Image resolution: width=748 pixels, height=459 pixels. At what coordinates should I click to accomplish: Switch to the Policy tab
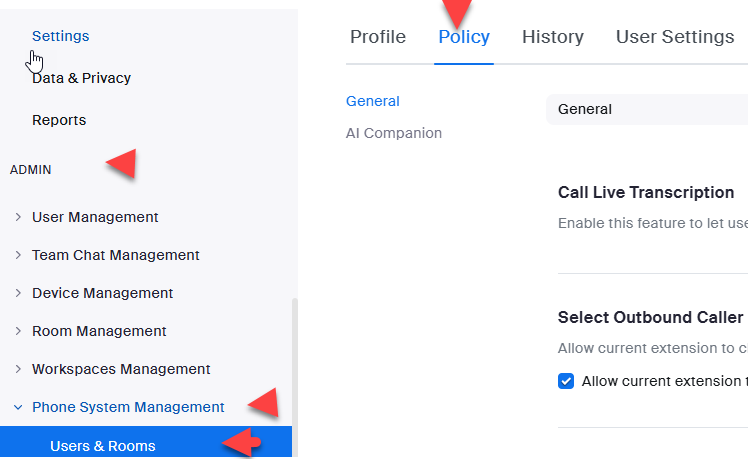pyautogui.click(x=464, y=37)
